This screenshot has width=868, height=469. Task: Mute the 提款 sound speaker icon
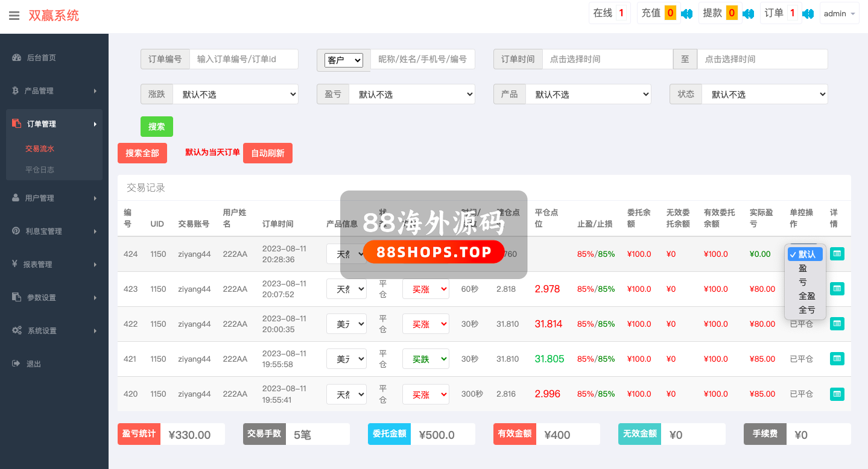click(748, 13)
